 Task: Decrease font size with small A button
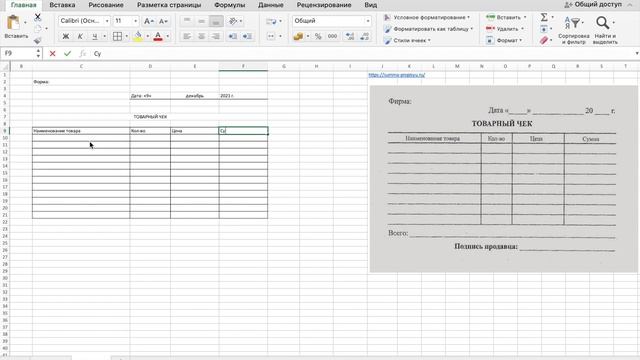(x=163, y=21)
